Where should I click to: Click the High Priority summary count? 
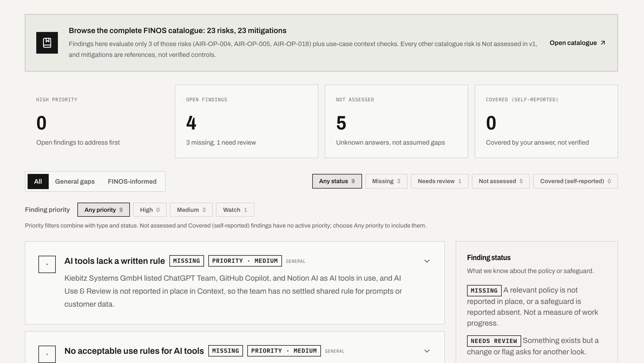click(x=42, y=123)
